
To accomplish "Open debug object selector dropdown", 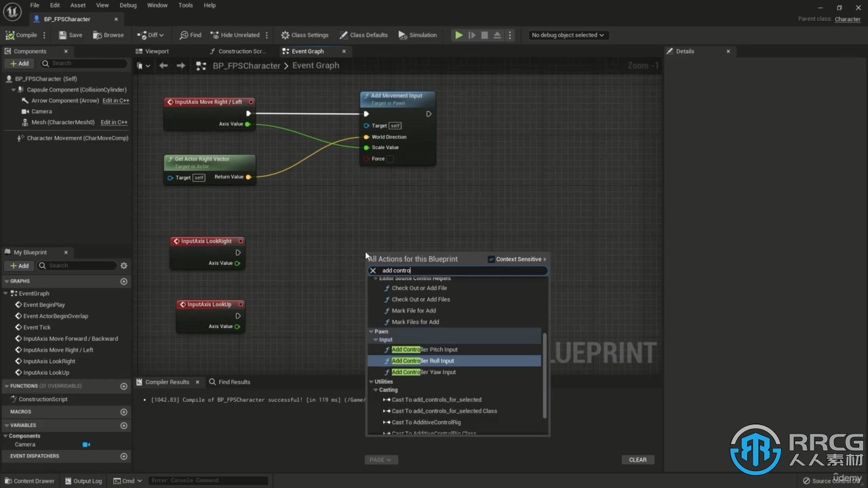I will pyautogui.click(x=568, y=35).
